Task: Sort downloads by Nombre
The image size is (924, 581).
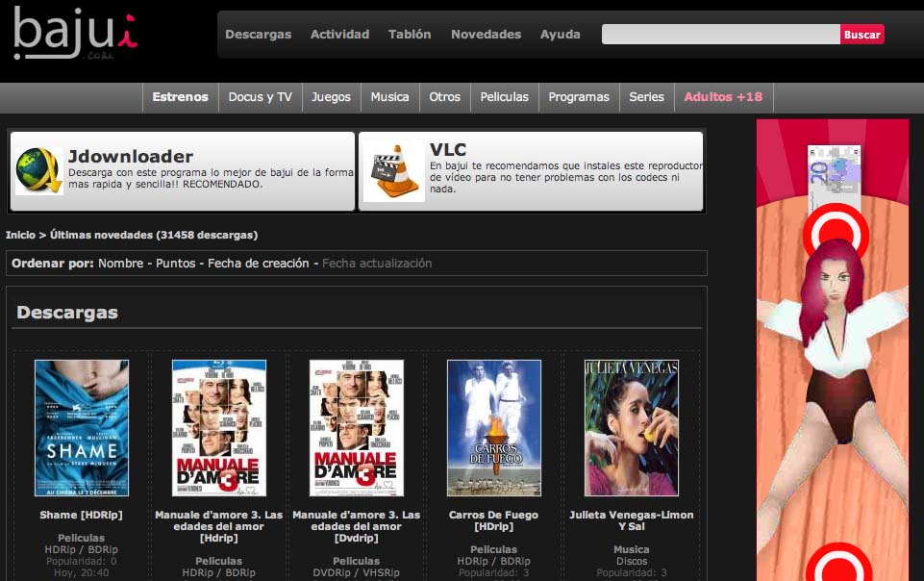Action: pyautogui.click(x=121, y=264)
